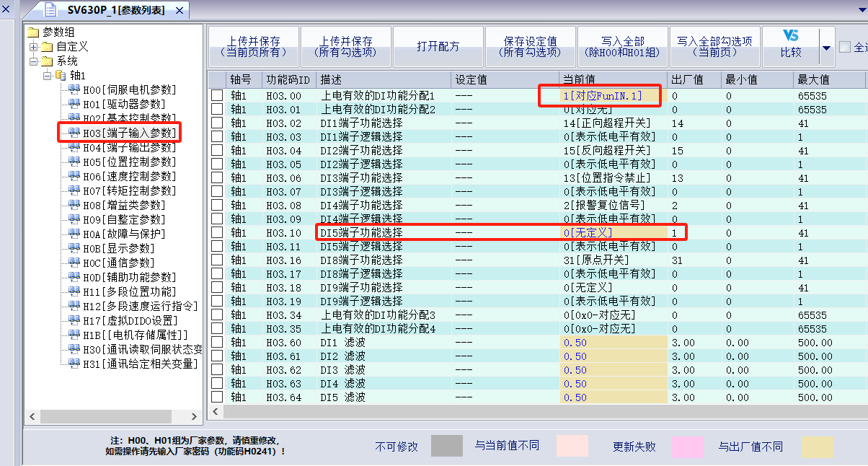Collapse the 系统 folder node
The height and width of the screenshot is (466, 868).
33,61
